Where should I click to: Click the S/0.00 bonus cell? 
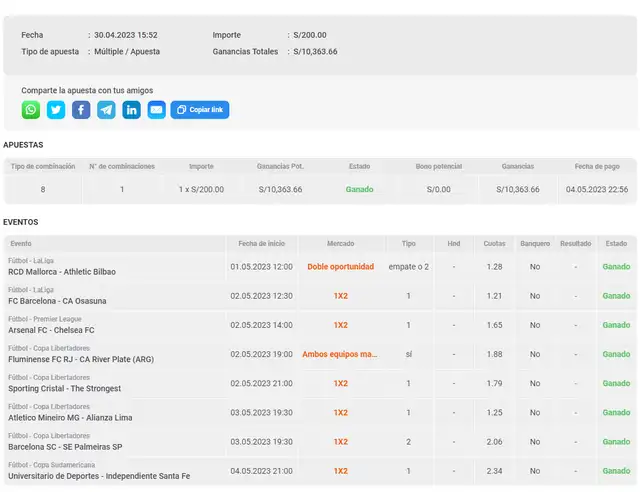tap(439, 189)
